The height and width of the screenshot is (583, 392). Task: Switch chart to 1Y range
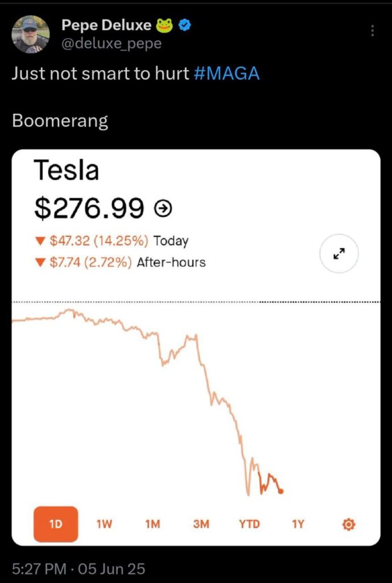[x=298, y=524]
